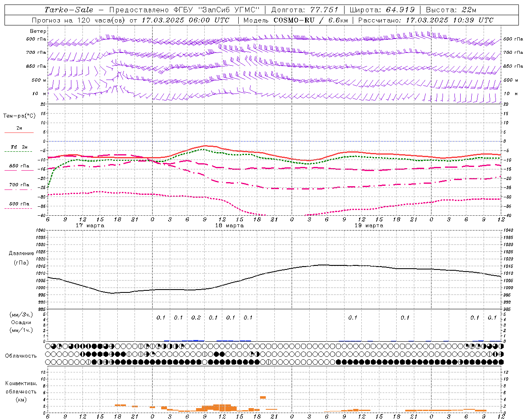525x420 pixels.
Task: Select "Прогноз на 120 часа(ов)" forecast length text
Action: pyautogui.click(x=79, y=20)
